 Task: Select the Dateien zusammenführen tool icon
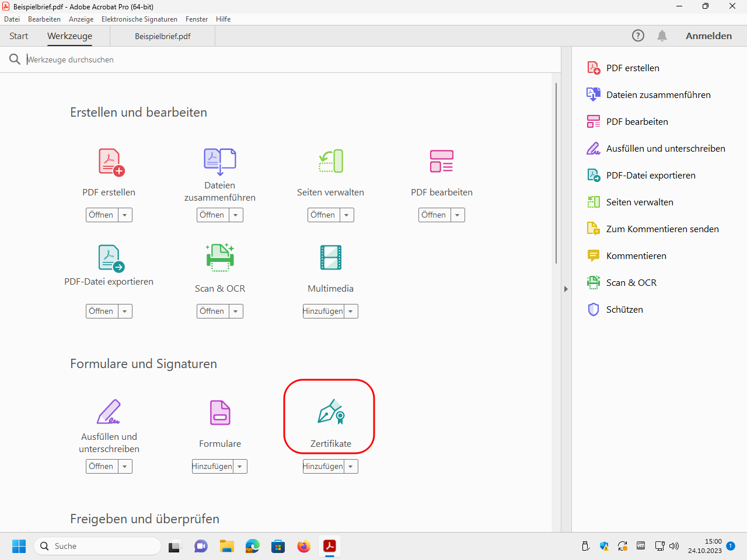coord(219,161)
